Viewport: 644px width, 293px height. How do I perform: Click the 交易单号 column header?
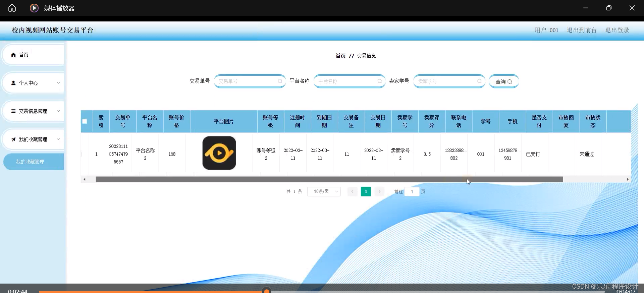[123, 121]
